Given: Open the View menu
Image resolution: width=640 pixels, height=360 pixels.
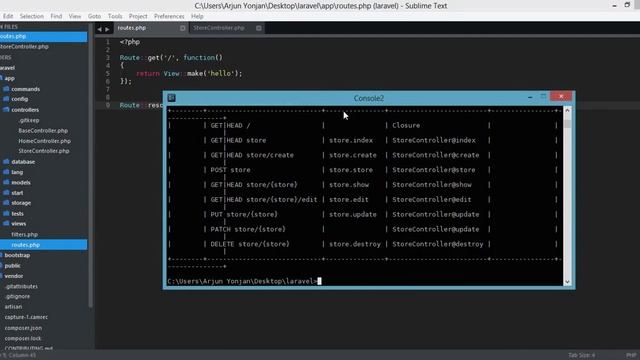Looking at the screenshot, I should coord(75,16).
